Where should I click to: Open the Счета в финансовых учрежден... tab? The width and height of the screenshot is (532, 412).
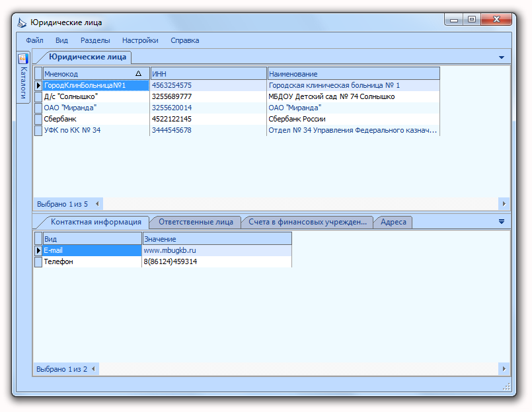pyautogui.click(x=307, y=222)
